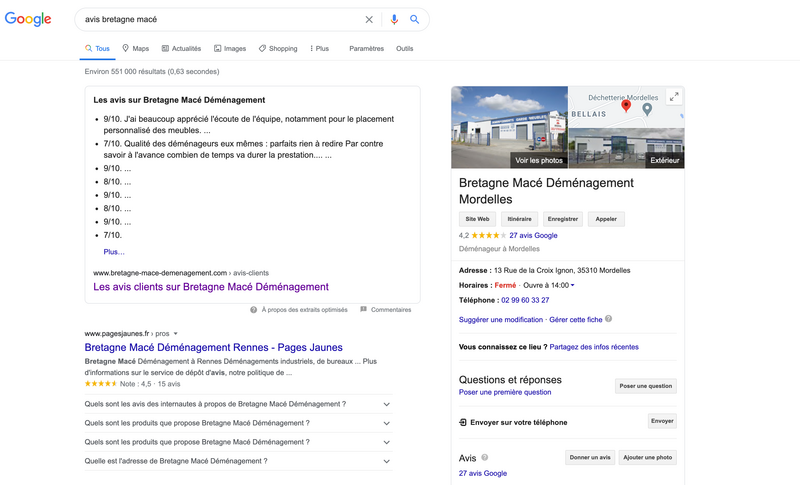
Task: Switch to the Actualités tab
Action: pos(182,48)
